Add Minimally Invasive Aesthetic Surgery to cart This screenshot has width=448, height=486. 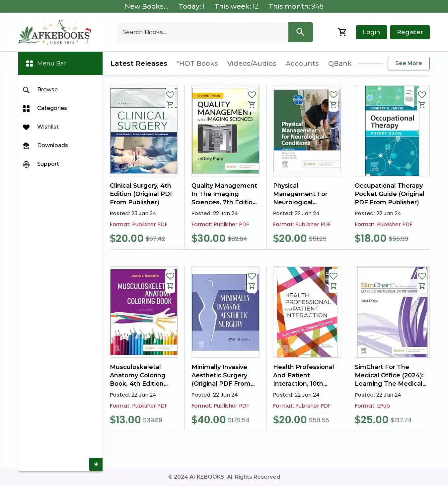[252, 286]
